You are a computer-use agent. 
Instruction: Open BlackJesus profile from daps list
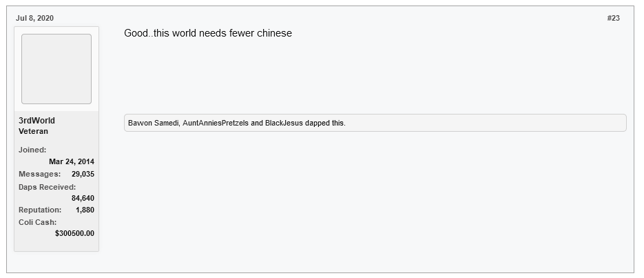[x=284, y=123]
